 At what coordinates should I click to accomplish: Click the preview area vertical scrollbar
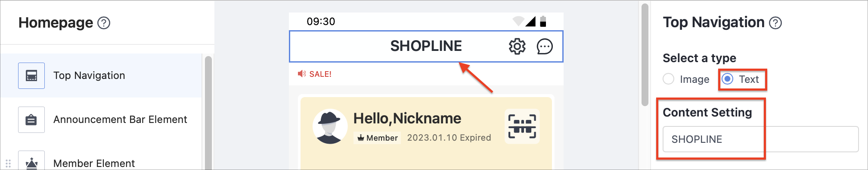(x=645, y=55)
